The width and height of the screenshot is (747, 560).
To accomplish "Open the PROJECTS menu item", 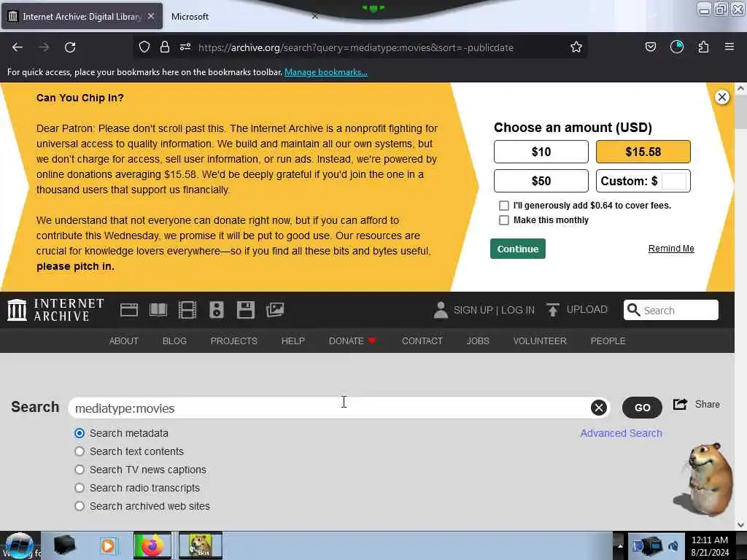I will coord(234,341).
